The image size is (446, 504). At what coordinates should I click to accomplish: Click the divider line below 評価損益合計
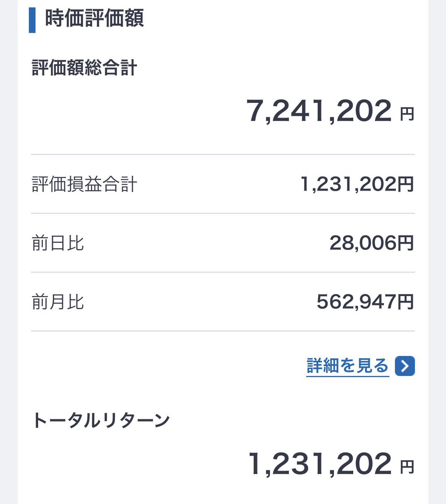point(222,213)
